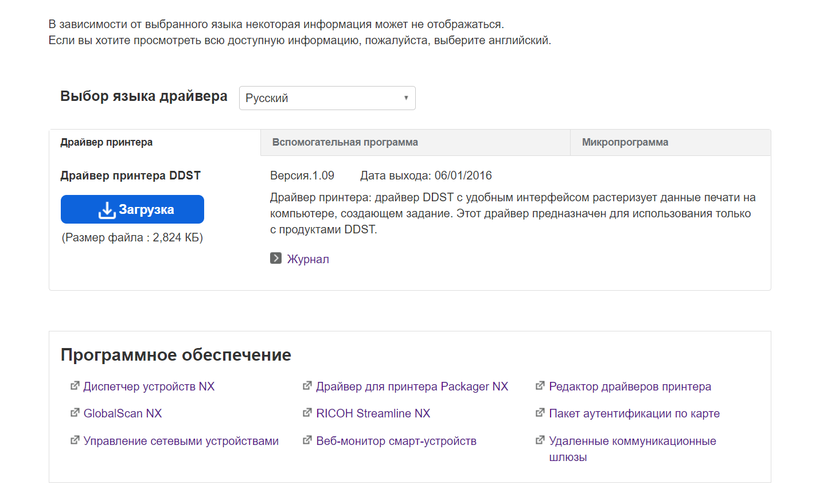Click the Программное обеспечение heading
Screen dimensions: 835x504
[x=176, y=355]
